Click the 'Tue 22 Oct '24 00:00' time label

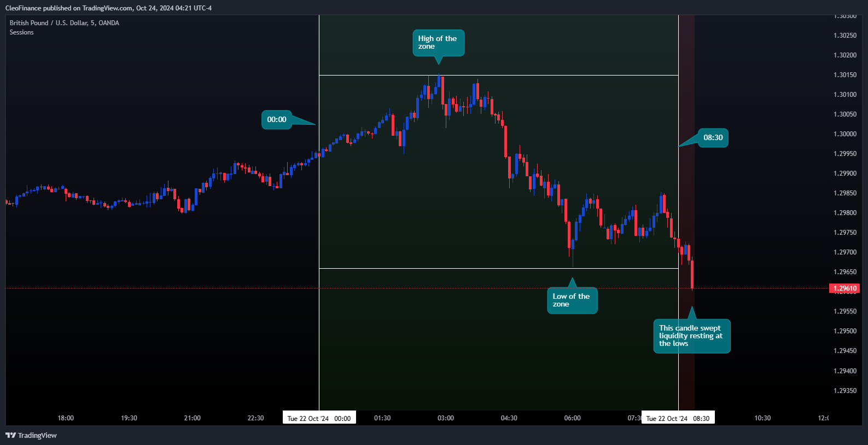[319, 418]
